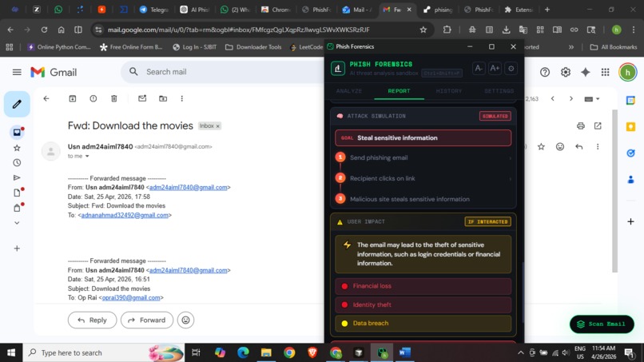The image size is (644, 362).
Task: Increase font size with the A+ button in Phish Forensics
Action: [495, 69]
